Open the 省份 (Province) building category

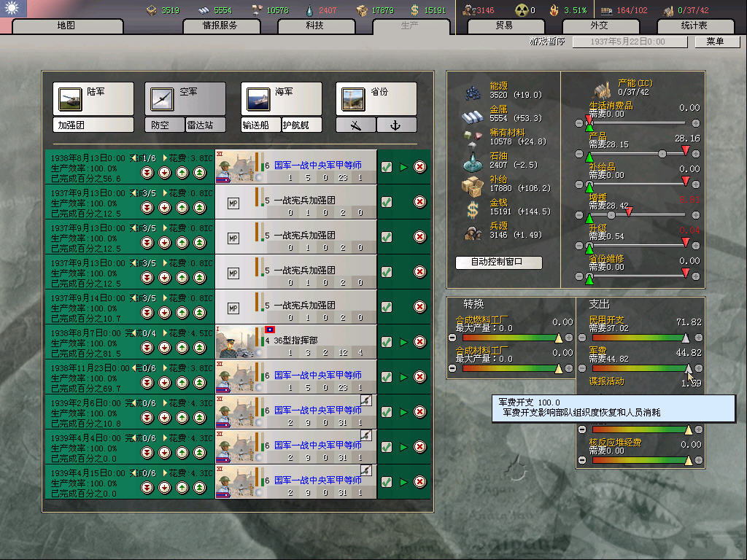coord(376,98)
